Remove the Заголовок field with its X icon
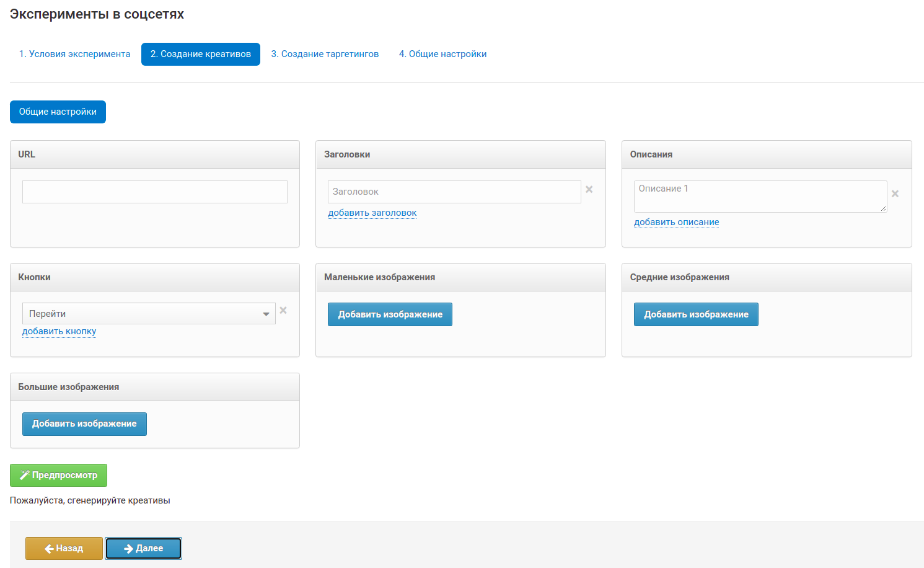The width and height of the screenshot is (924, 568). tap(589, 190)
